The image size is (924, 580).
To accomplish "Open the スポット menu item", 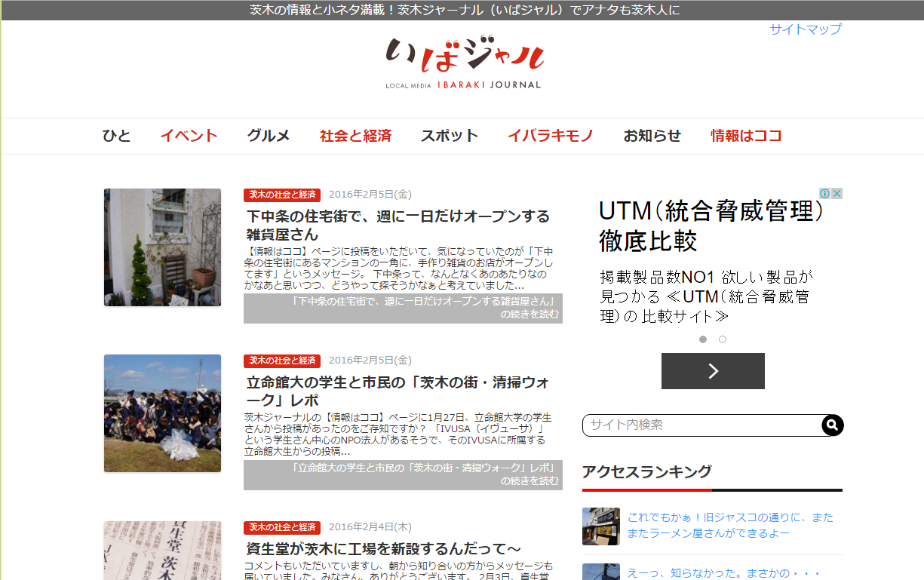I will [x=450, y=136].
